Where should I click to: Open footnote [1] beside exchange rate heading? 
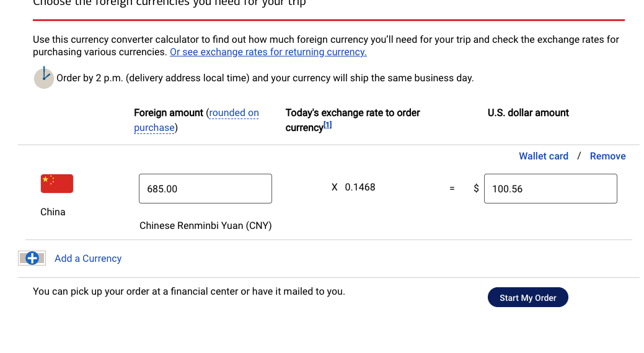(328, 125)
